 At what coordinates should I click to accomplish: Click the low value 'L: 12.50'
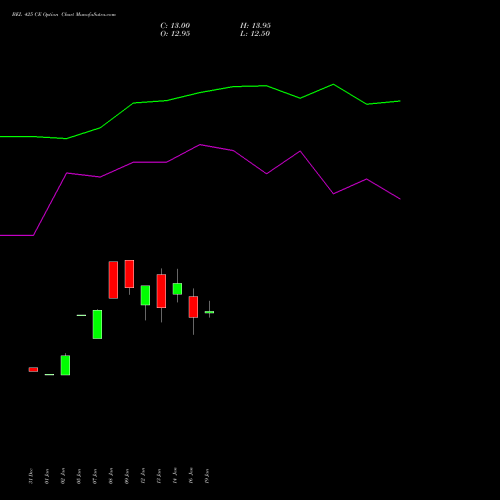[255, 34]
